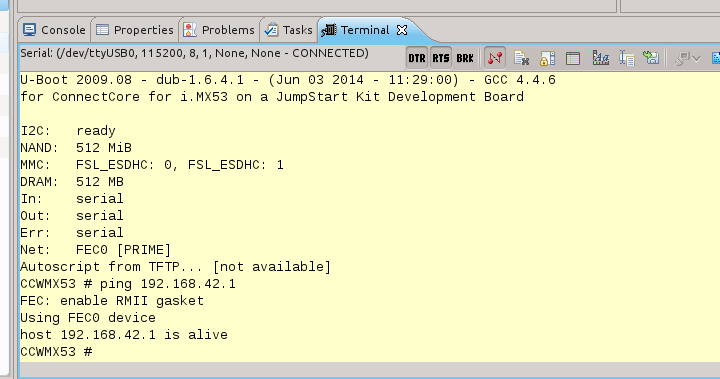Click the Console tab monitor icon
720x379 pixels.
(x=29, y=30)
